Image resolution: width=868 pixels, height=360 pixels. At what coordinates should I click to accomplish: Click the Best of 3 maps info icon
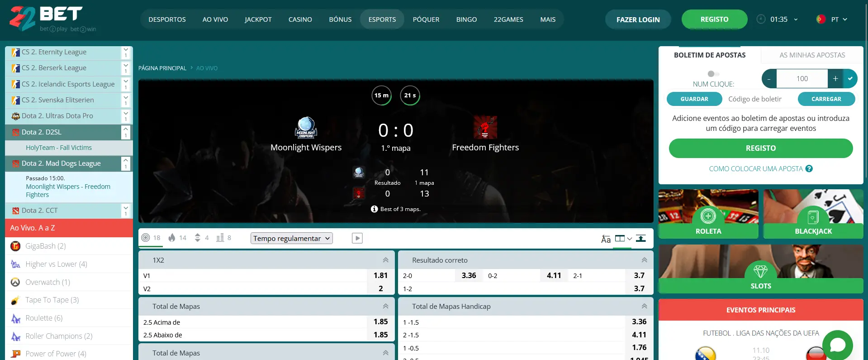[x=374, y=209]
